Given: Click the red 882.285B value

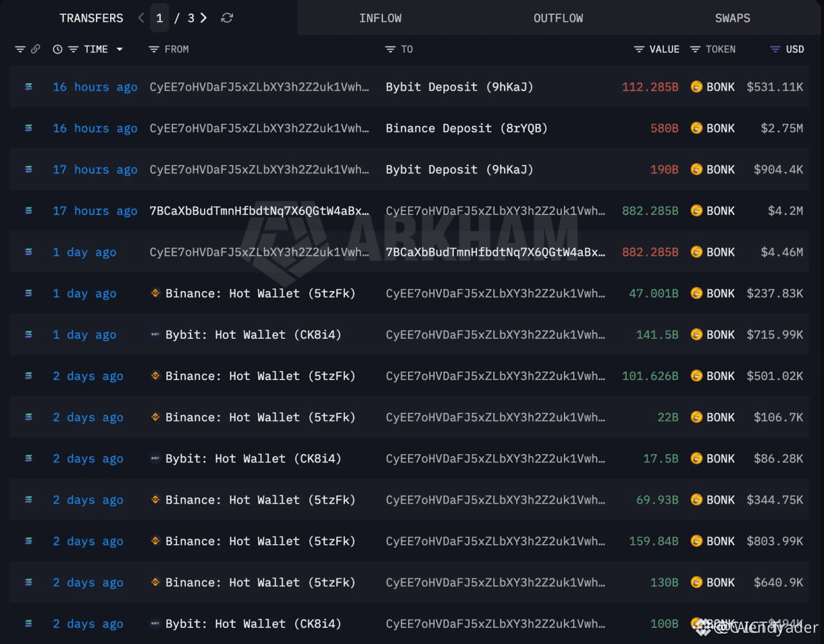Looking at the screenshot, I should (650, 252).
